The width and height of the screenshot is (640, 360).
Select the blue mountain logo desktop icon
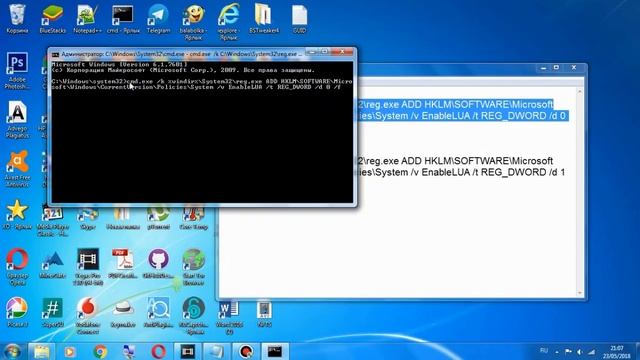(53, 264)
